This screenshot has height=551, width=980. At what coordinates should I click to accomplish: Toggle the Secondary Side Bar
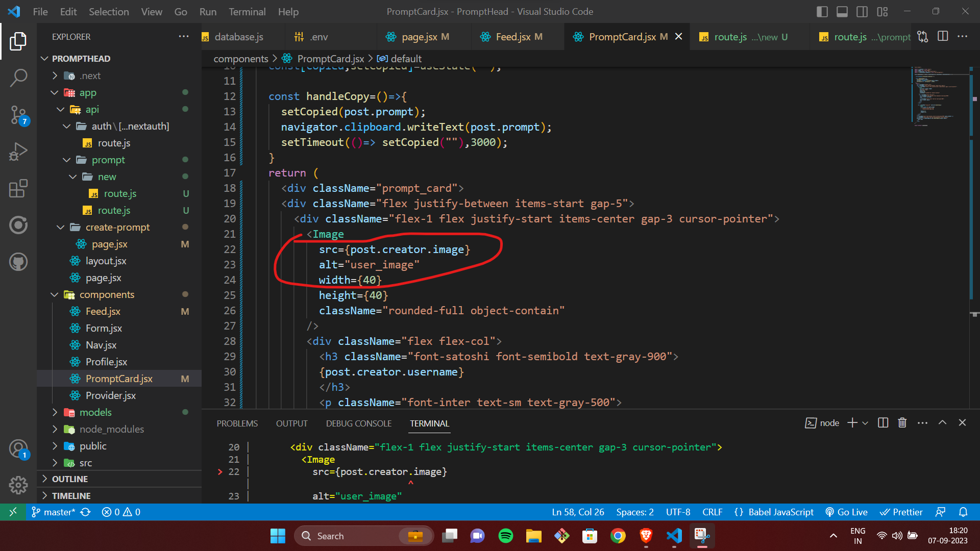point(863,11)
